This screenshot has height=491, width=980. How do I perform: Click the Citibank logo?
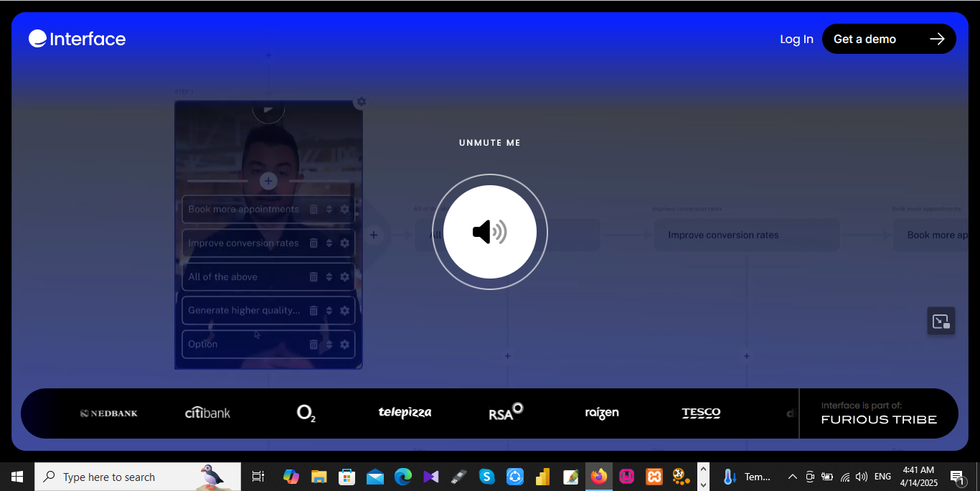coord(207,413)
